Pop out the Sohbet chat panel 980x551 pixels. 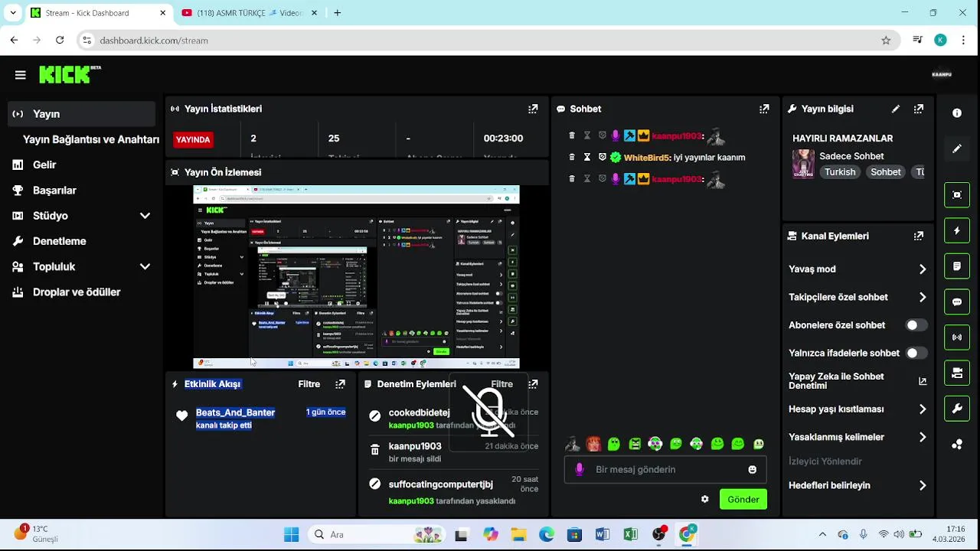(x=764, y=109)
